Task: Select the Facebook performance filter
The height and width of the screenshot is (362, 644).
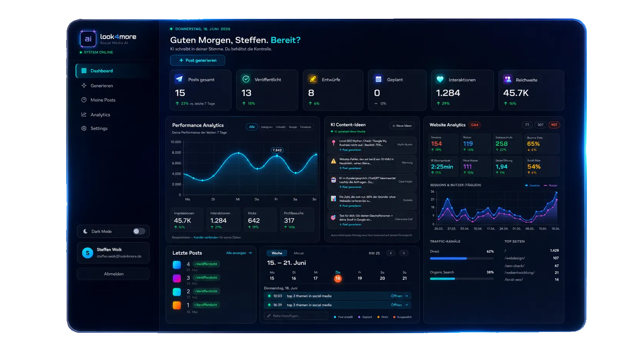Action: [306, 127]
